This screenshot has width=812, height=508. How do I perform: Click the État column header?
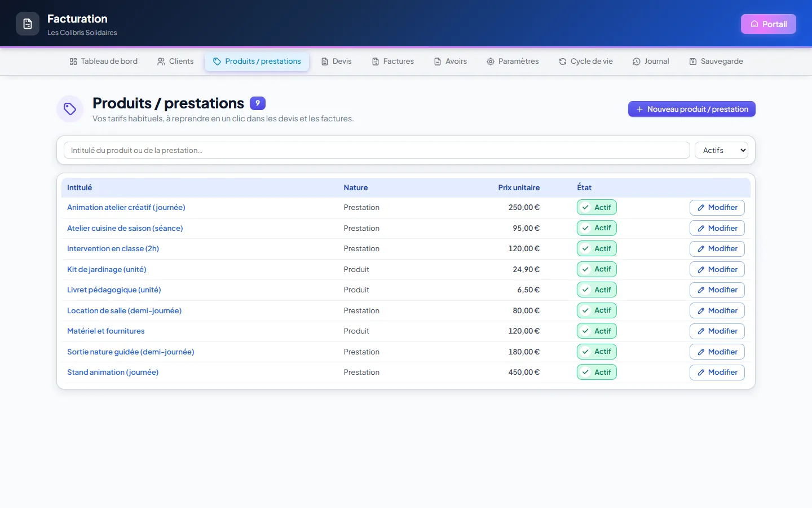point(584,187)
